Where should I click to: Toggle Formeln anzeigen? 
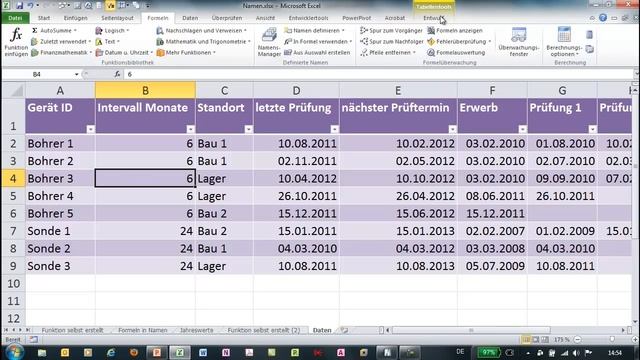(455, 31)
